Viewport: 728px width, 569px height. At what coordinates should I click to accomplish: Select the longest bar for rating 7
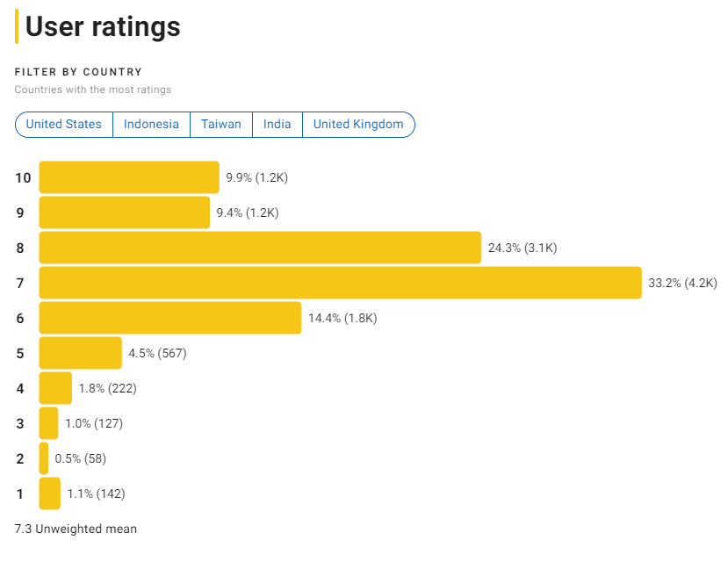341,283
